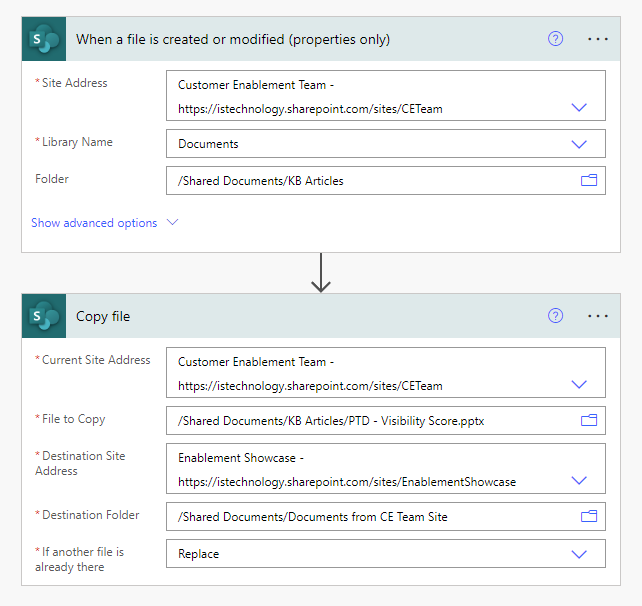
Task: Expand the 'If another file is already there' dropdown
Action: (579, 554)
